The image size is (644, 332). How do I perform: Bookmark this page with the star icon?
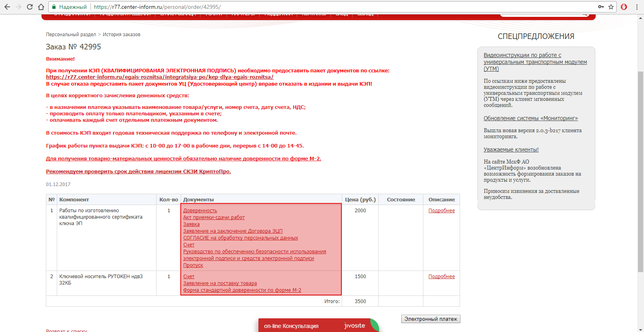coord(611,7)
